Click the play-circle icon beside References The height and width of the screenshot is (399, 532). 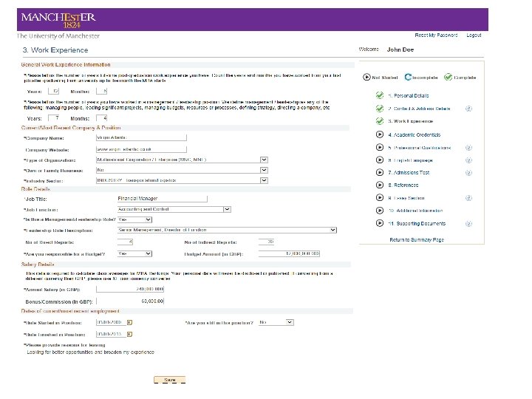pos(380,185)
